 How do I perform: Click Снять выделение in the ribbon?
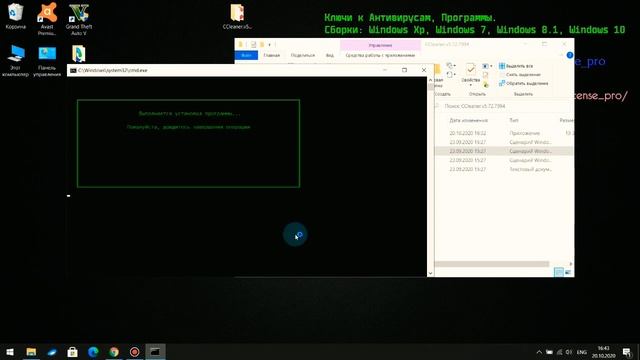point(520,75)
